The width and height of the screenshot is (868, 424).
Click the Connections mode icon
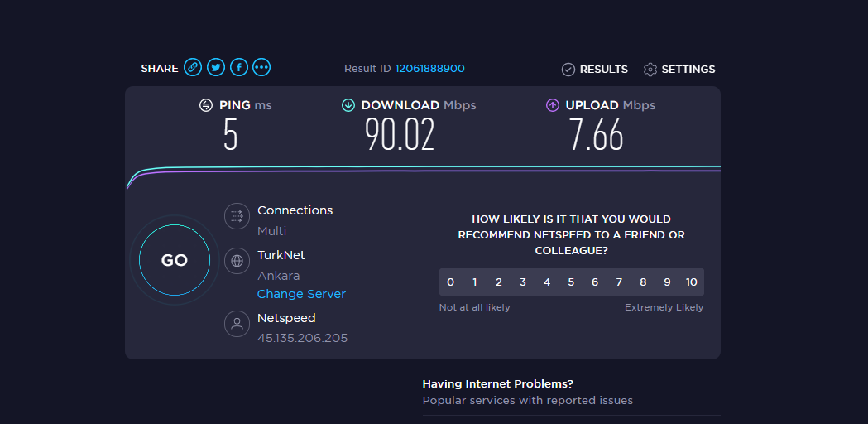[x=237, y=216]
